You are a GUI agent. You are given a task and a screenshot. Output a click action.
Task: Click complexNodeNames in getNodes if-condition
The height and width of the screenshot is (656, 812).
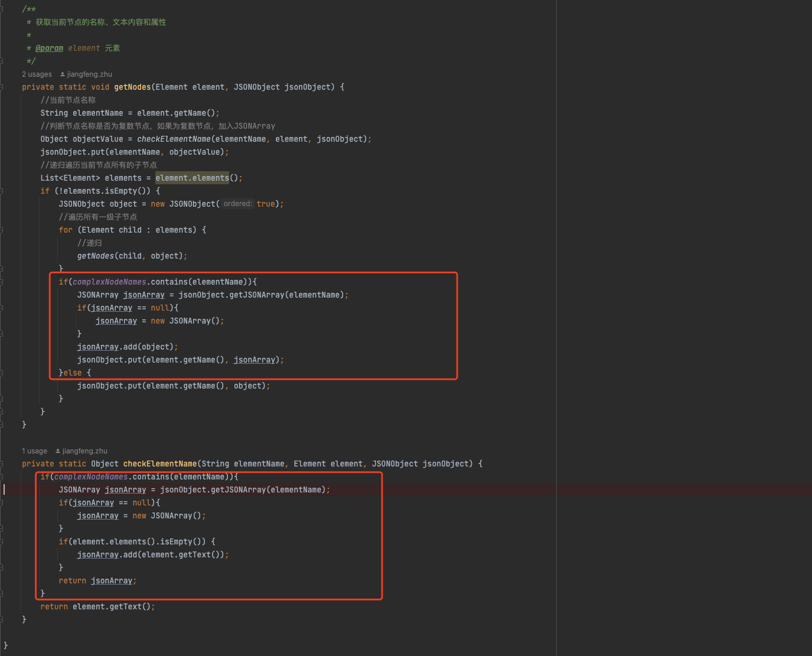click(109, 282)
